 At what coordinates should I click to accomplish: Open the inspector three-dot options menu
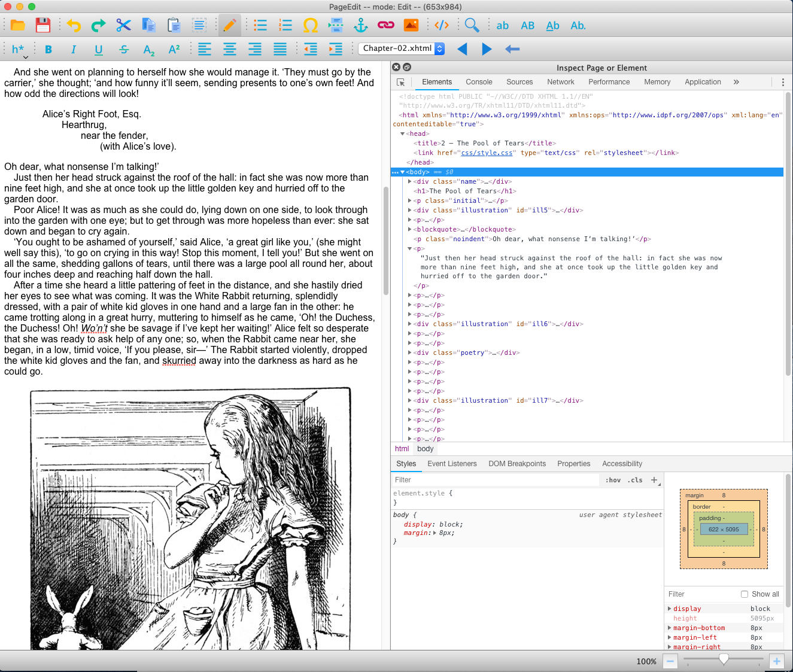tap(783, 82)
